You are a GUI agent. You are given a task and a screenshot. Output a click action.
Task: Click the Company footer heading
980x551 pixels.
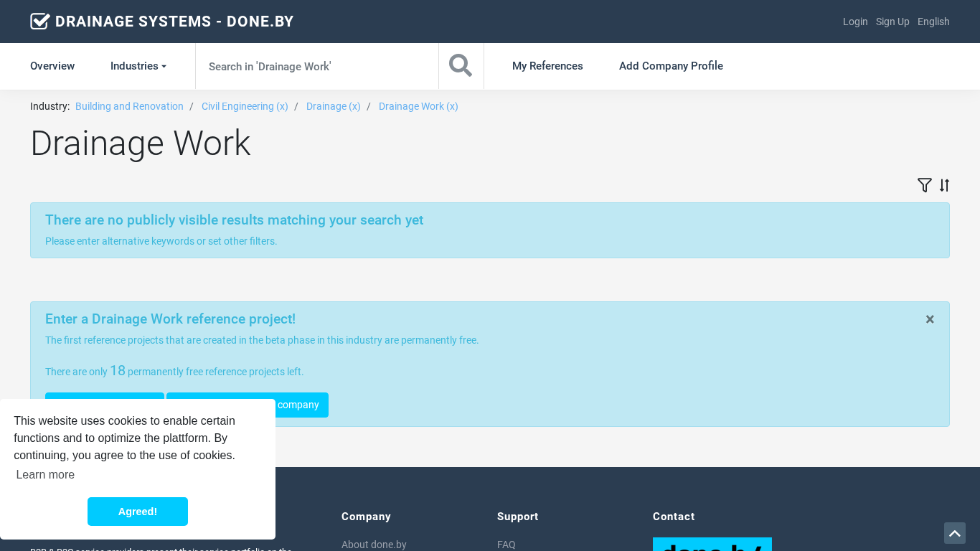click(x=366, y=517)
